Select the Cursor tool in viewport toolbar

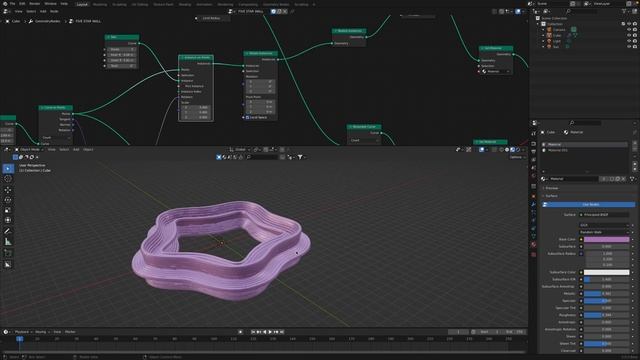[8, 179]
